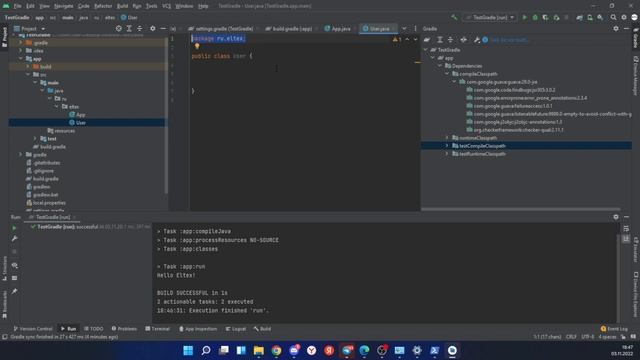640x360 pixels.
Task: Collapse all nodes in Gradle panel
Action: coord(450,40)
